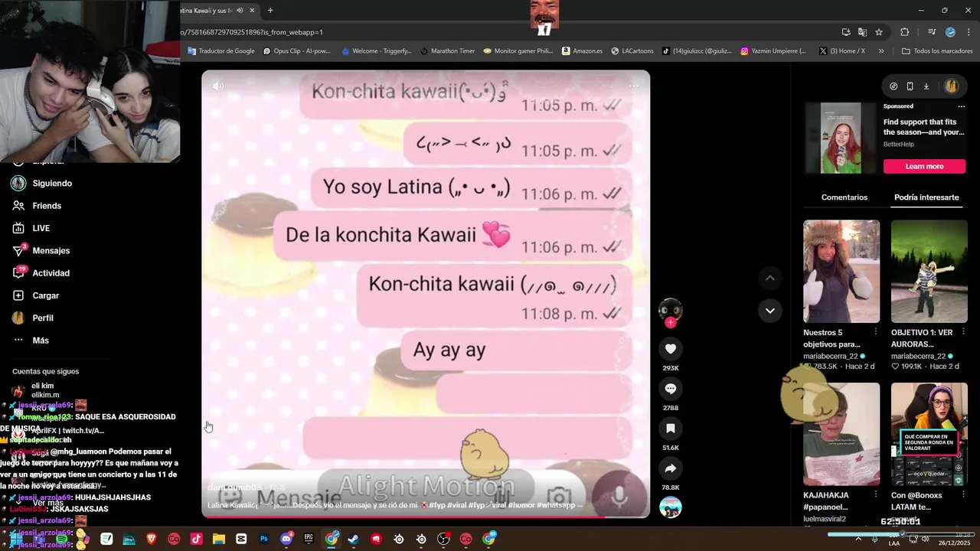The width and height of the screenshot is (980, 551).
Task: Open mariabecerra_22 under 'Nuestros 5 objetivos'
Action: click(831, 357)
